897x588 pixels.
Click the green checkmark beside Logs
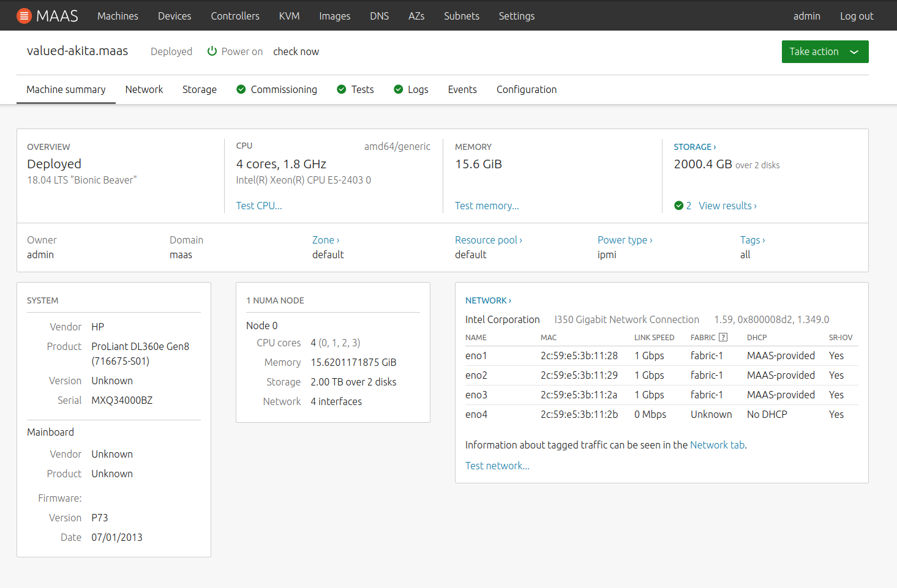click(x=399, y=90)
